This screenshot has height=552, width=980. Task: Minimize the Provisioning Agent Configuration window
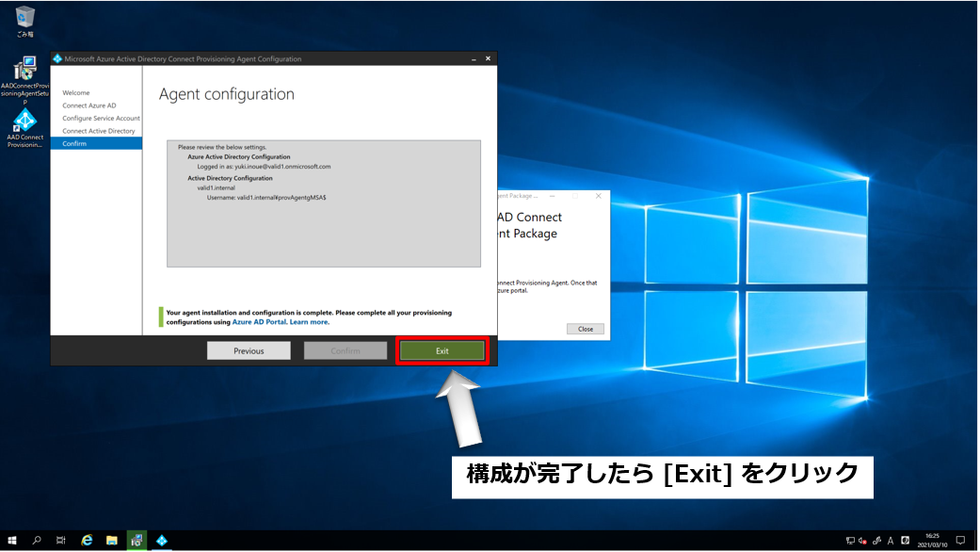(474, 58)
